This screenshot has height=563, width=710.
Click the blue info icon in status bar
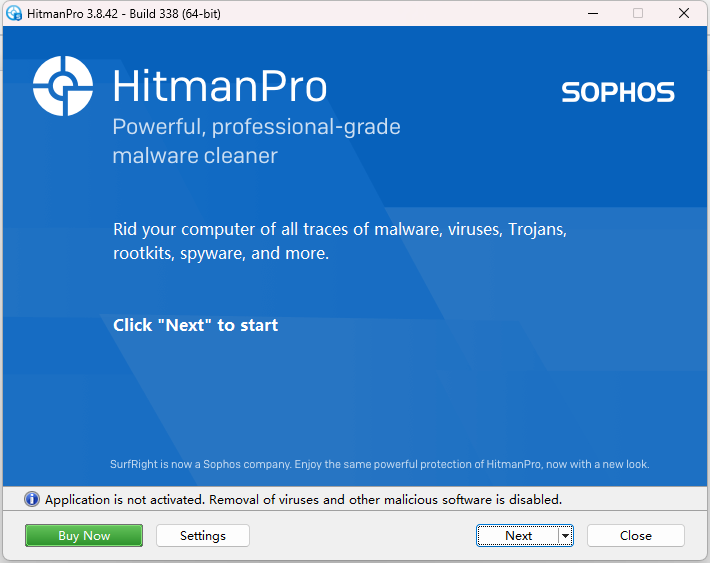[x=32, y=499]
